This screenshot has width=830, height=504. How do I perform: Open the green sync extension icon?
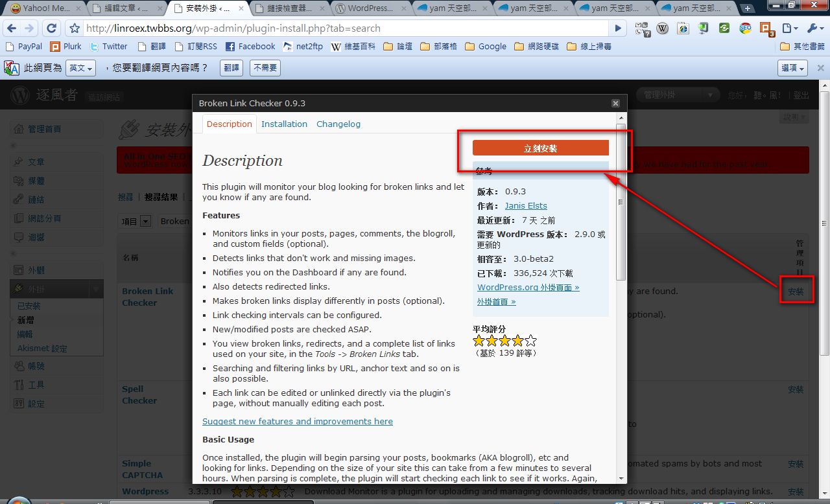coord(724,29)
